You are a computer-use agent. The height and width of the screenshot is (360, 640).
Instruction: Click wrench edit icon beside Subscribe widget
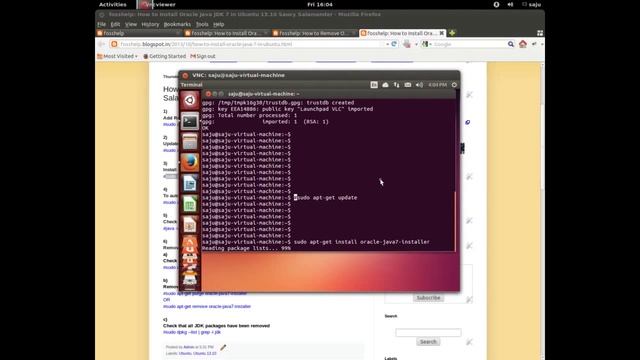[469, 299]
